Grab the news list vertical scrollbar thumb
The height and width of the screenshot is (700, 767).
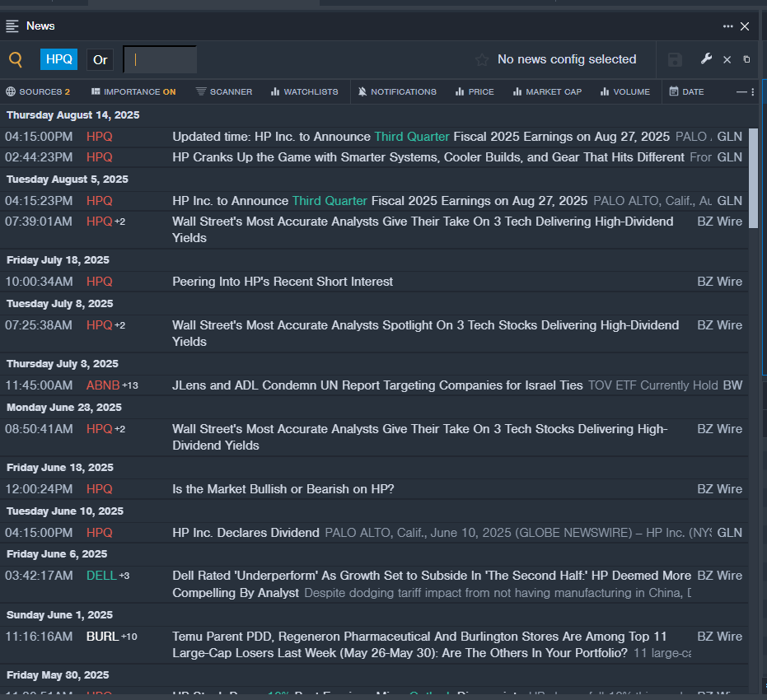pos(753,179)
